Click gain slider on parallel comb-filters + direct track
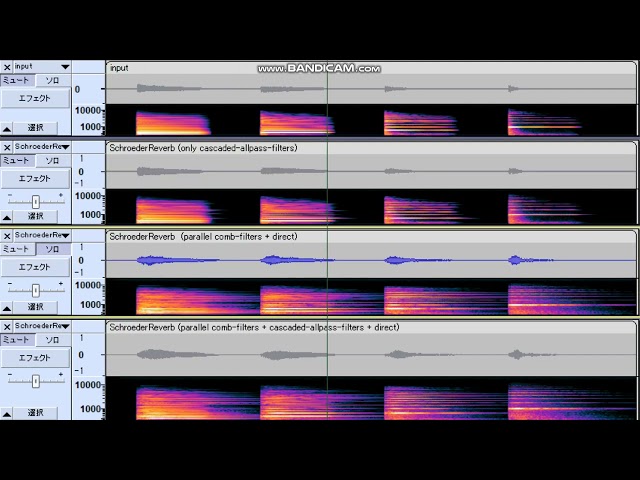The image size is (640, 480). click(36, 290)
